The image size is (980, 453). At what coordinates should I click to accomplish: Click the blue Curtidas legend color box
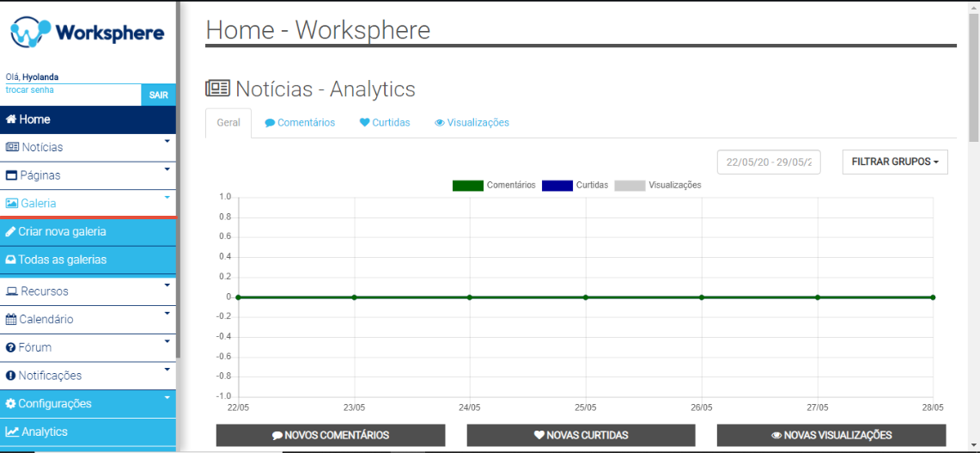(557, 186)
